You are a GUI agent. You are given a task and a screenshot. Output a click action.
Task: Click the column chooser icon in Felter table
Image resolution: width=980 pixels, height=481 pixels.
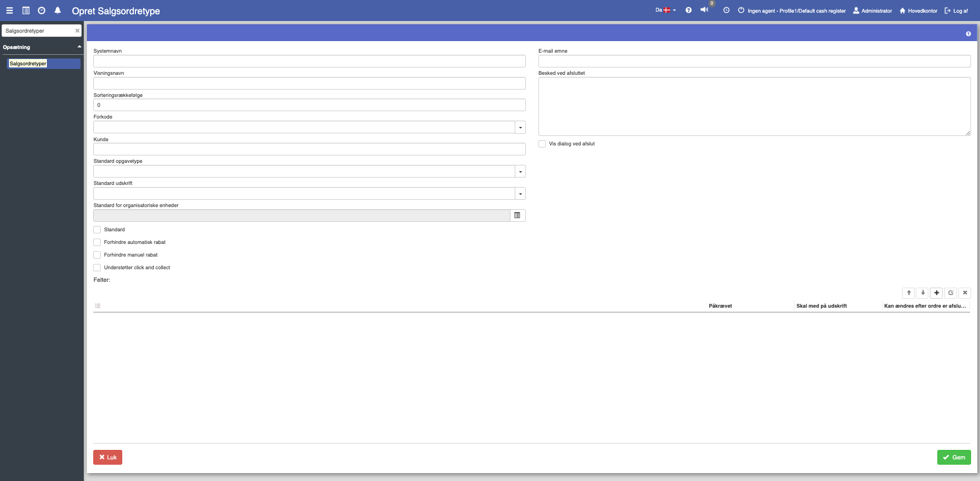tap(97, 306)
